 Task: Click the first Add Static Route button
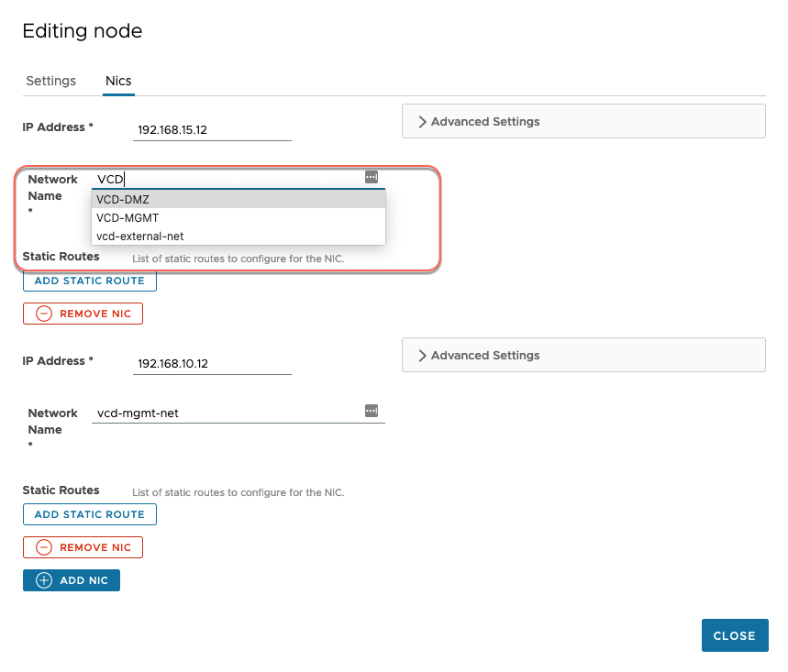coord(90,281)
